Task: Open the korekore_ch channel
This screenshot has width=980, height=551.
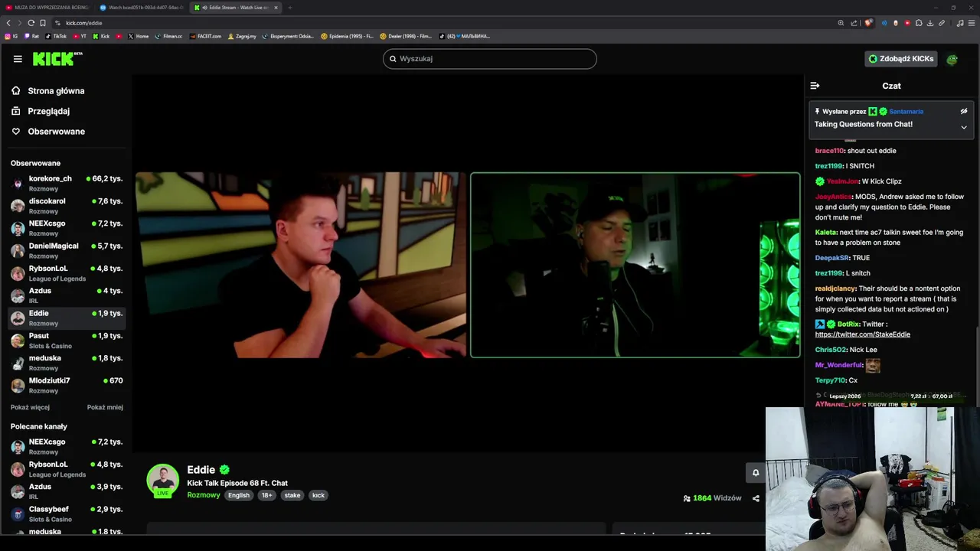Action: pyautogui.click(x=67, y=183)
